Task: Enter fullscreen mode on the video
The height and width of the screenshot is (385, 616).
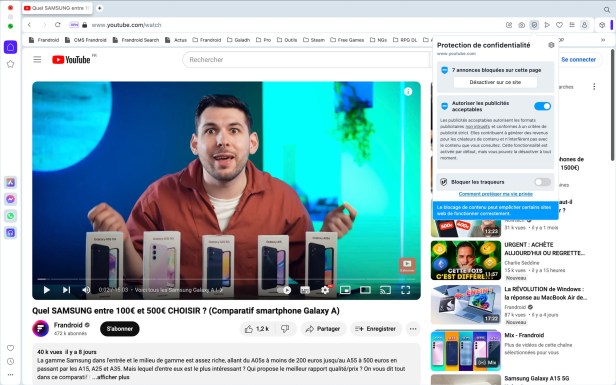Action: click(x=405, y=290)
